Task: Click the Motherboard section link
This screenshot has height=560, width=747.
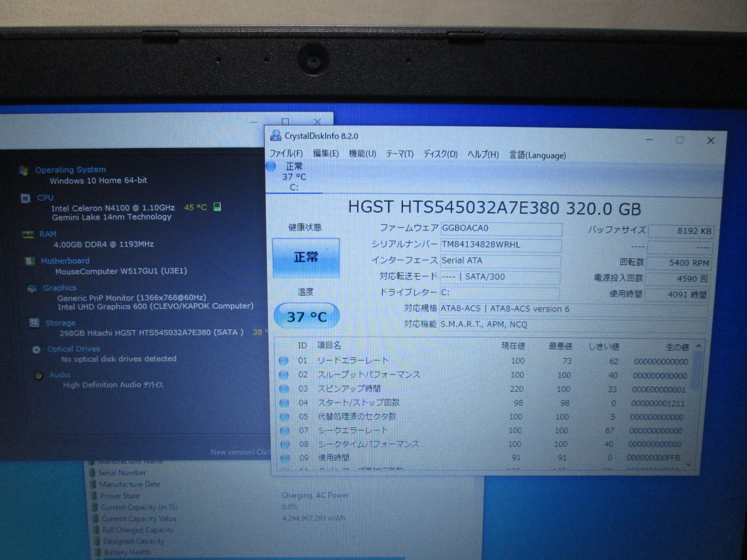Action: pyautogui.click(x=65, y=261)
